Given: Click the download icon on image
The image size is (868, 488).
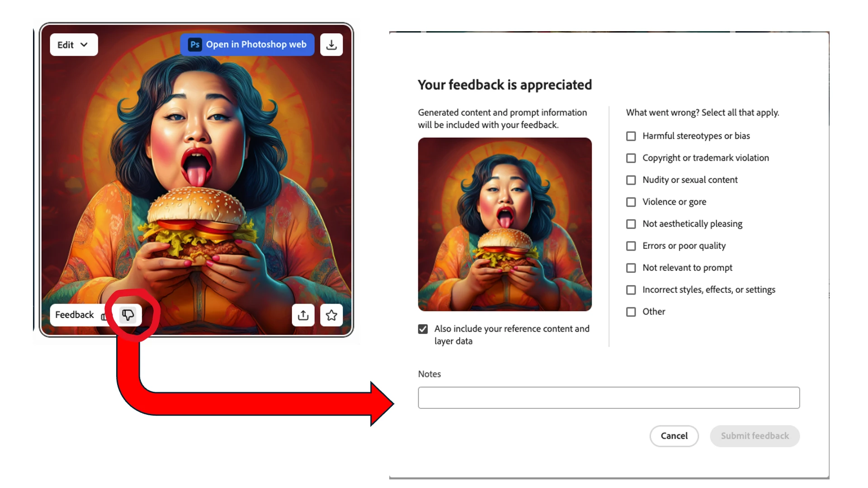Looking at the screenshot, I should 331,45.
